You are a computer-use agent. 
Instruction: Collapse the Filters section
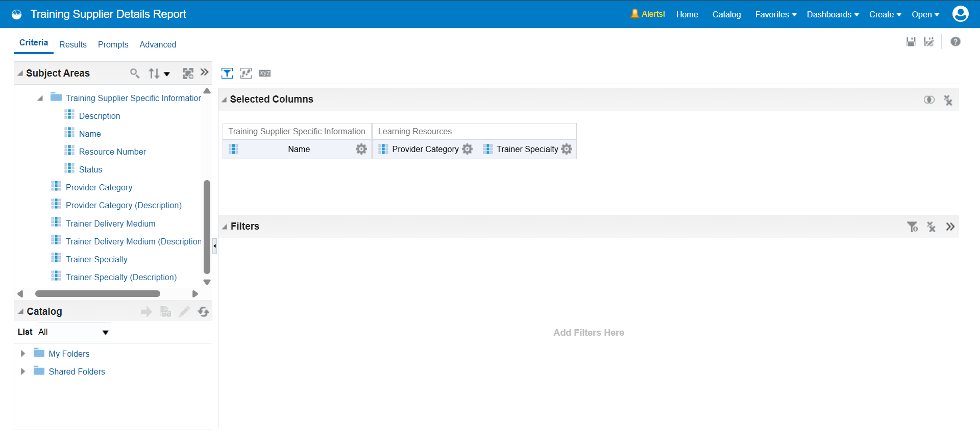coord(225,227)
